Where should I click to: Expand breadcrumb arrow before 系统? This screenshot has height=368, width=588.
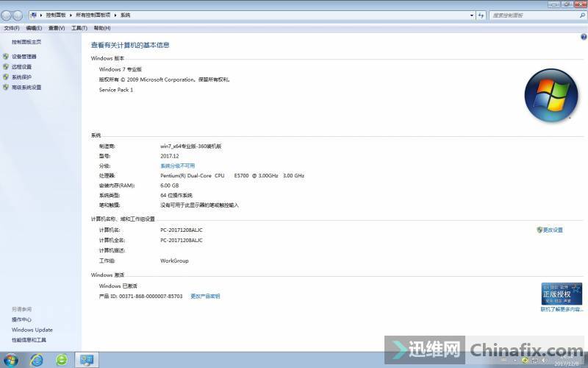click(115, 15)
